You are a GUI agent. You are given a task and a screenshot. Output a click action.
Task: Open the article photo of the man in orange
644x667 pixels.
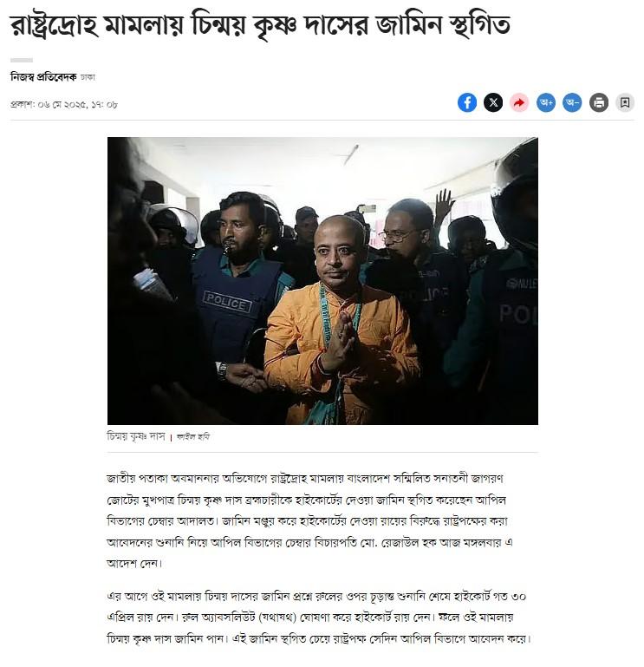[322, 281]
